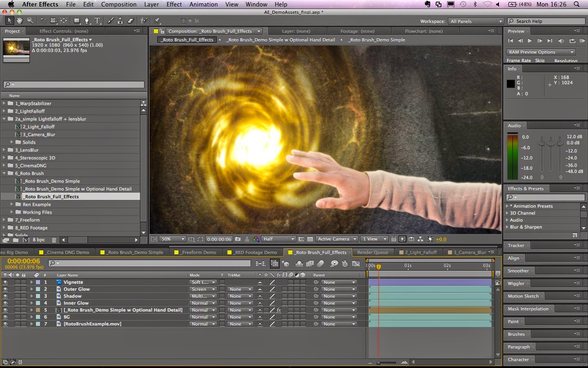588x368 pixels.
Task: Select the Puppet Pin tool
Action: pyautogui.click(x=157, y=20)
